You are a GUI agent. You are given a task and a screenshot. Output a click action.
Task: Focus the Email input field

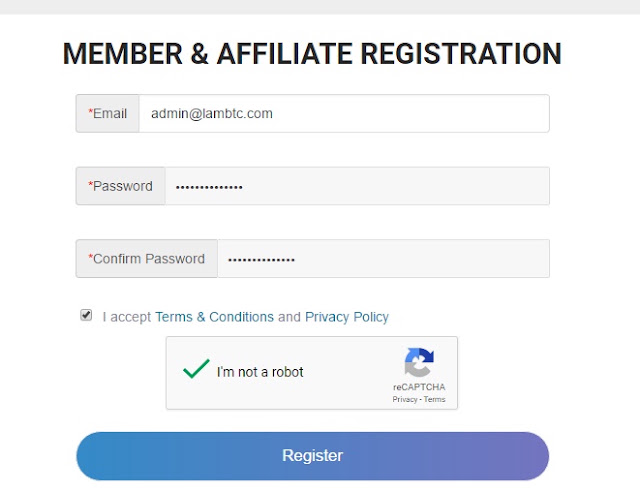coord(344,113)
